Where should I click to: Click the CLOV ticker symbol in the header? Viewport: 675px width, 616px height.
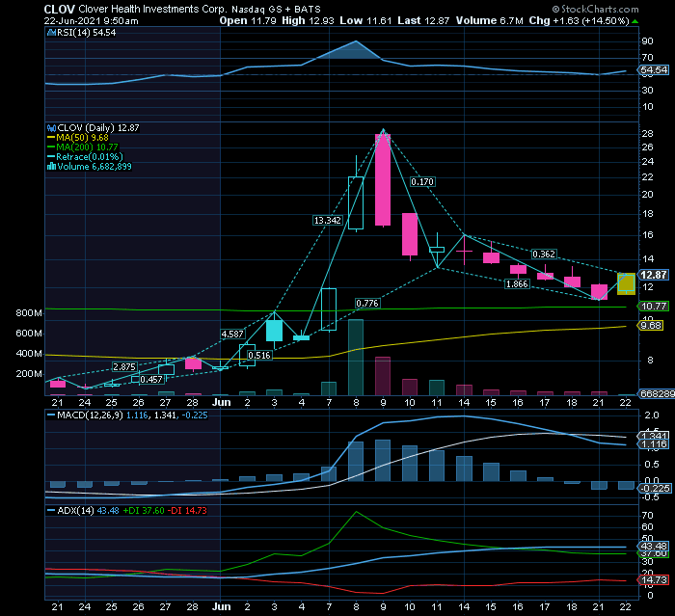pos(60,9)
